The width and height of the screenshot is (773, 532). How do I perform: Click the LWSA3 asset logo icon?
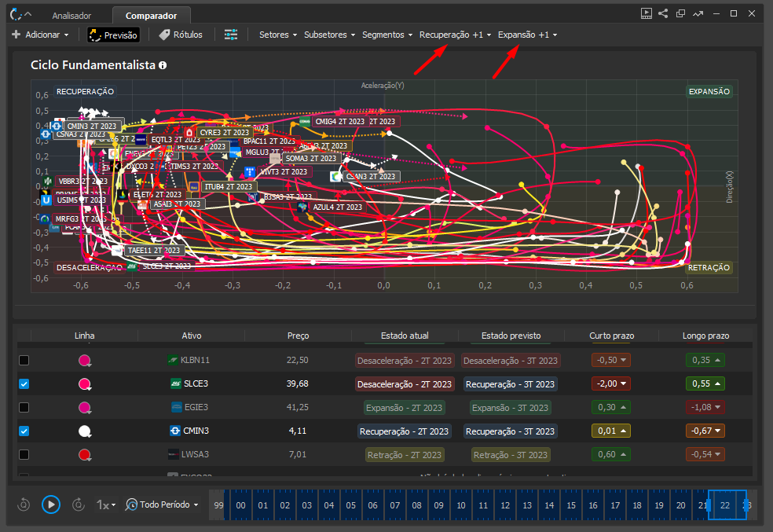(x=173, y=454)
